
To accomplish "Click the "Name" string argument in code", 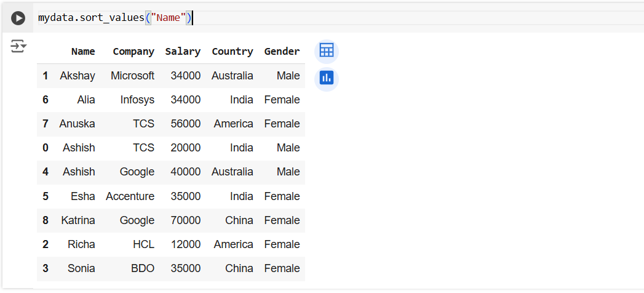I will [169, 18].
